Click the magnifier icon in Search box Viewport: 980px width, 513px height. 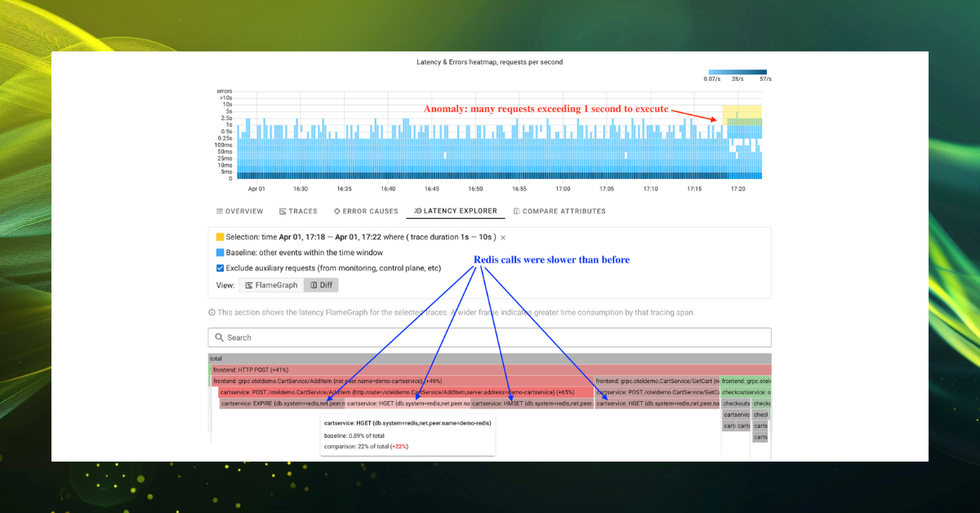[x=219, y=337]
